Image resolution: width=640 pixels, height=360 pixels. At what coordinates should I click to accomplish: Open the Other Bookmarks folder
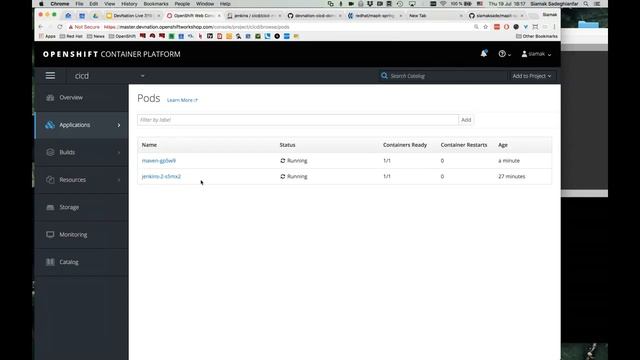536,36
